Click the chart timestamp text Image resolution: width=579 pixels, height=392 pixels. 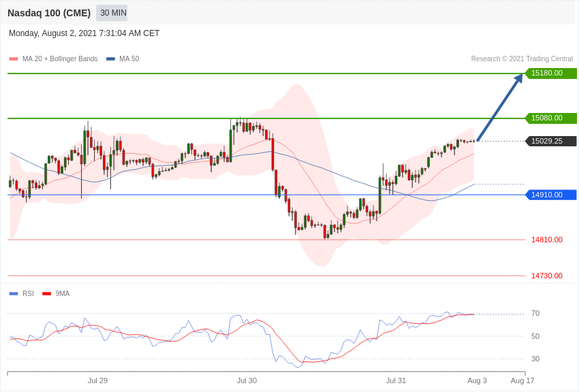pyautogui.click(x=84, y=33)
